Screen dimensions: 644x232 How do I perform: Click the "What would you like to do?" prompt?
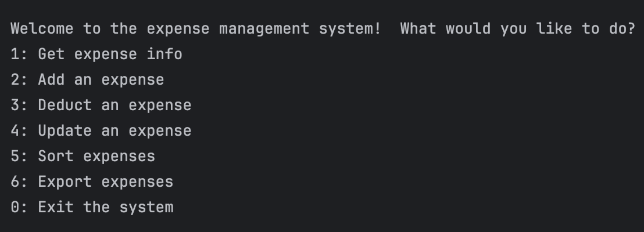517,28
